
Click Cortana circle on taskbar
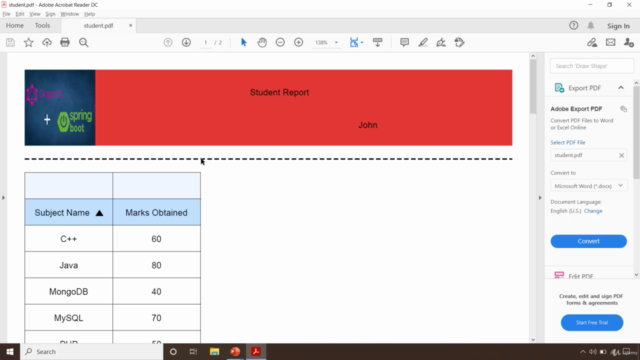click(173, 351)
